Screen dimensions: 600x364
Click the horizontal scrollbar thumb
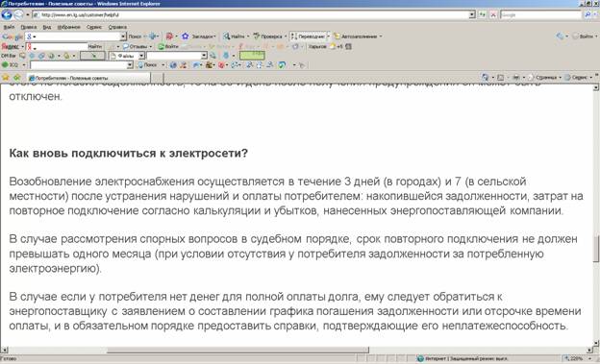point(238,350)
